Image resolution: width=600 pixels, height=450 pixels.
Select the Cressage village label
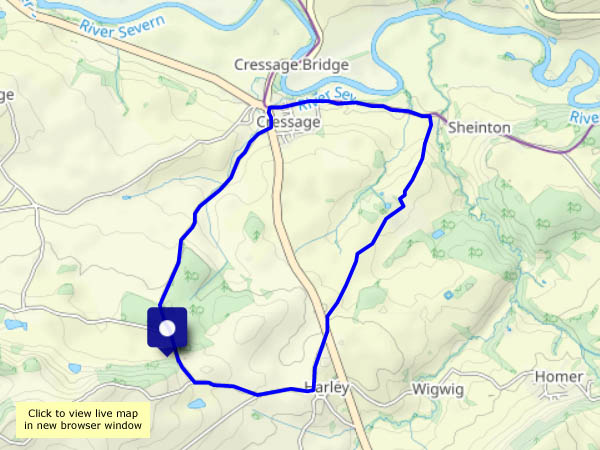pyautogui.click(x=288, y=122)
